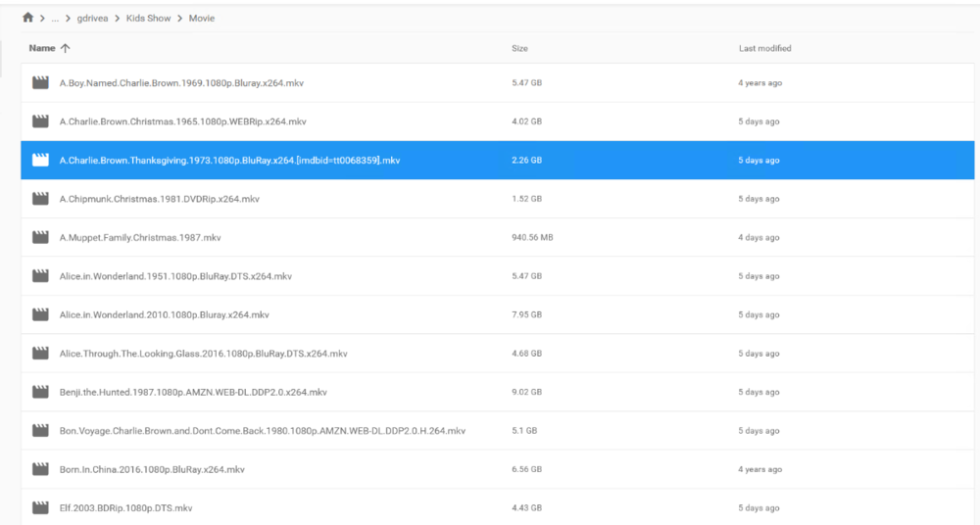The width and height of the screenshot is (980, 525).
Task: Navigate to gdrivea breadcrumb
Action: pos(92,19)
